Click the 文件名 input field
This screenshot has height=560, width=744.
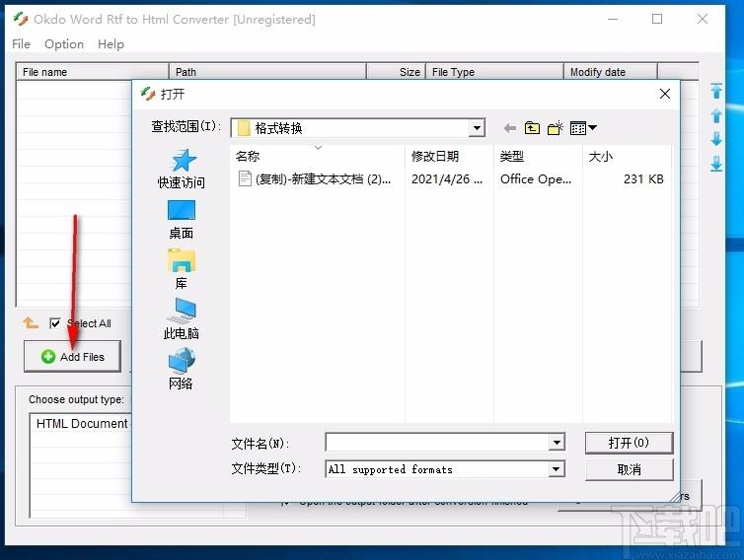[437, 443]
